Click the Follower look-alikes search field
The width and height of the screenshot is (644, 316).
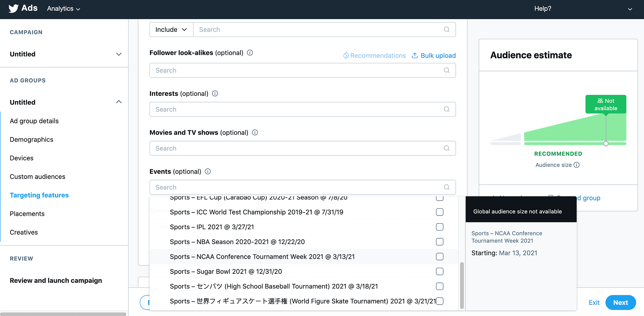pyautogui.click(x=303, y=70)
